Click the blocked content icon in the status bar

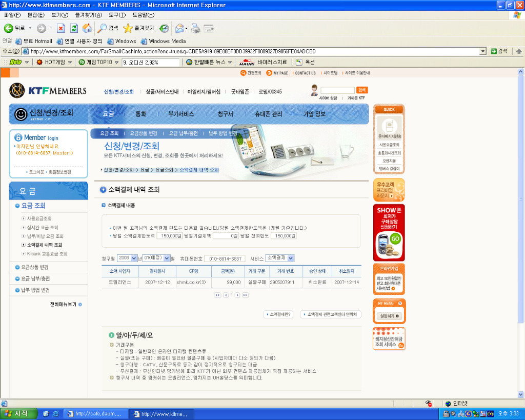point(428,403)
